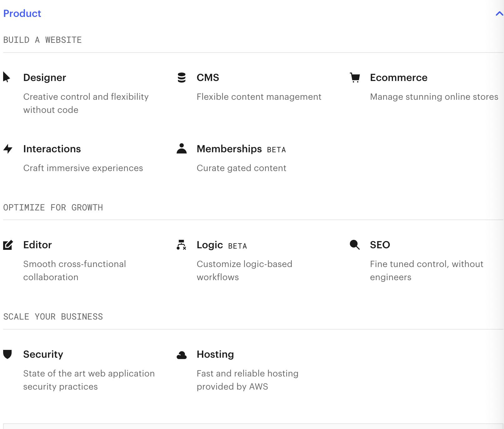Open Memberships beta link
The width and height of the screenshot is (504, 429).
pos(229,149)
